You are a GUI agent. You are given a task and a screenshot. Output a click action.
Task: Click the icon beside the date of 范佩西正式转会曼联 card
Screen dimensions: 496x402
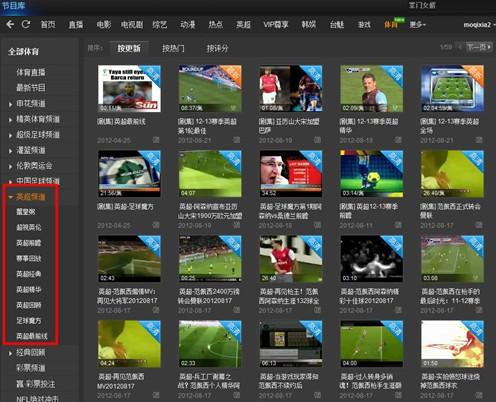tap(479, 225)
